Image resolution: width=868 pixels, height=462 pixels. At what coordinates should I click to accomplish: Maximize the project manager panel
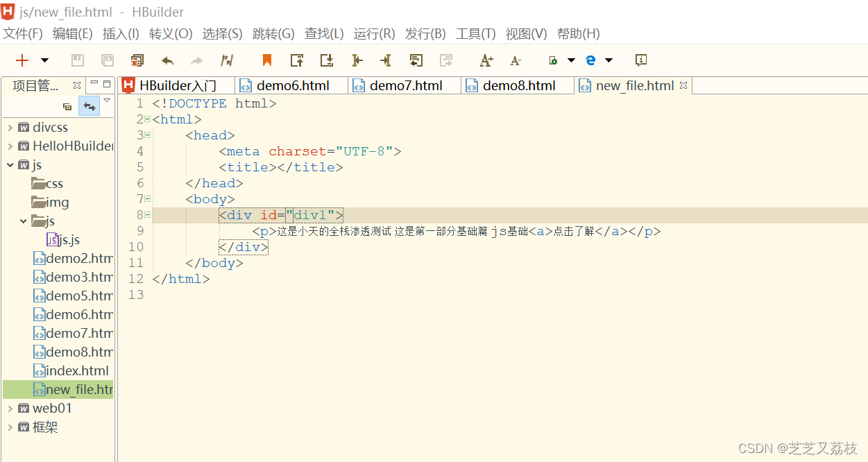107,83
